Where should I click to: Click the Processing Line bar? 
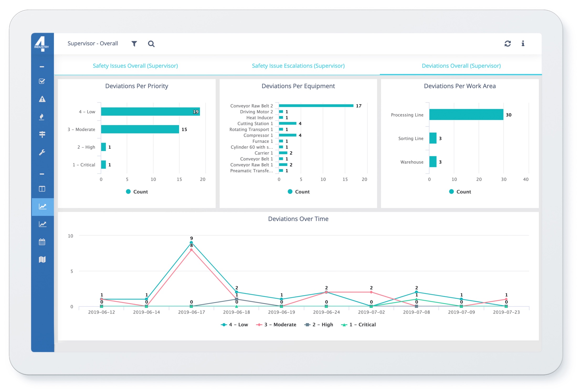(466, 115)
